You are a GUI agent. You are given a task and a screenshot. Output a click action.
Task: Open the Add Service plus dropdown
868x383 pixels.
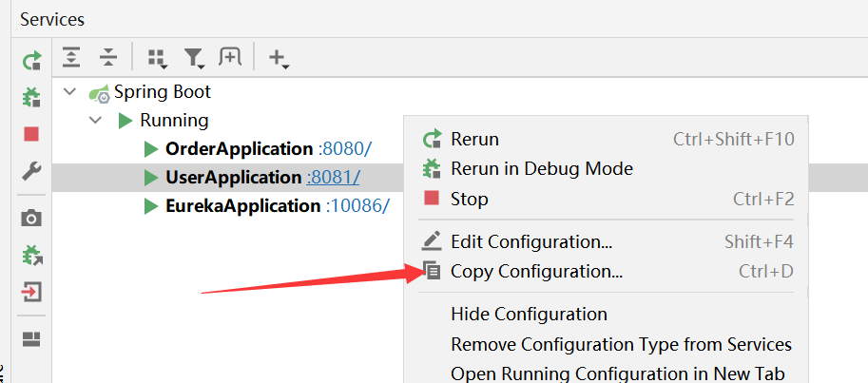tap(279, 58)
